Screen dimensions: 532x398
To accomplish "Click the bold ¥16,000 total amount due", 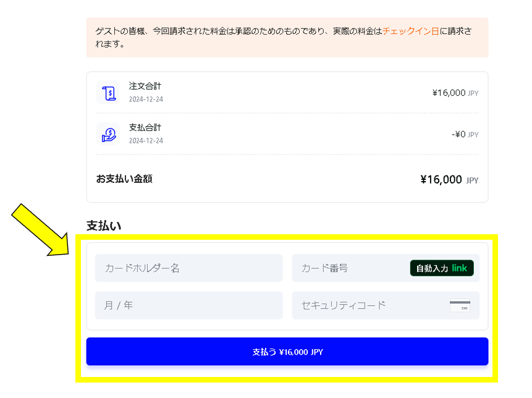I will [441, 180].
